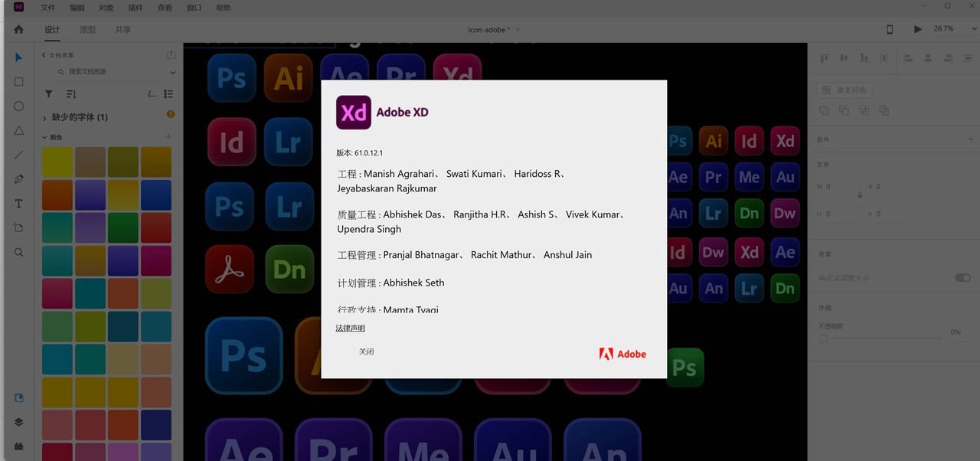Image resolution: width=980 pixels, height=461 pixels.
Task: Click the W width input field
Action: [841, 186]
